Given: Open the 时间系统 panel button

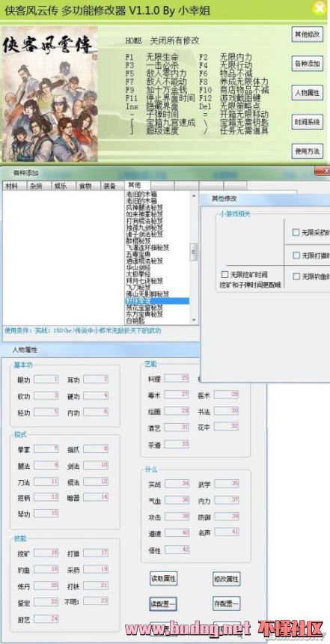Looking at the screenshot, I should [x=307, y=122].
